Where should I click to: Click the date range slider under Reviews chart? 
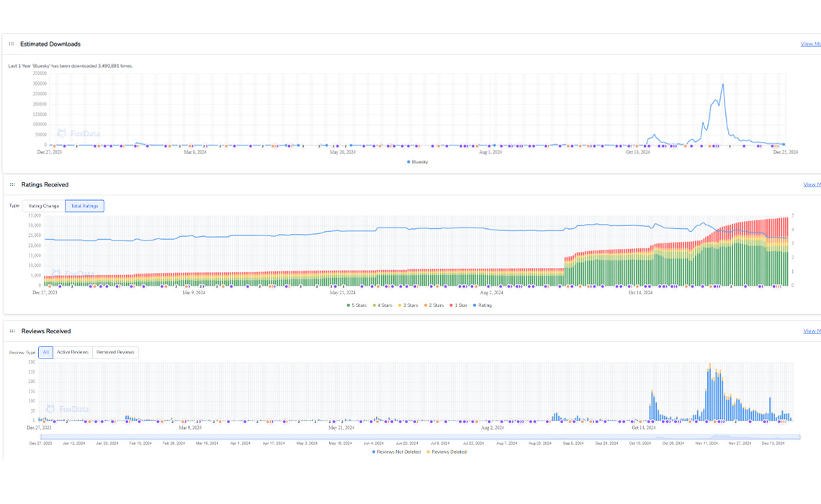[421, 437]
